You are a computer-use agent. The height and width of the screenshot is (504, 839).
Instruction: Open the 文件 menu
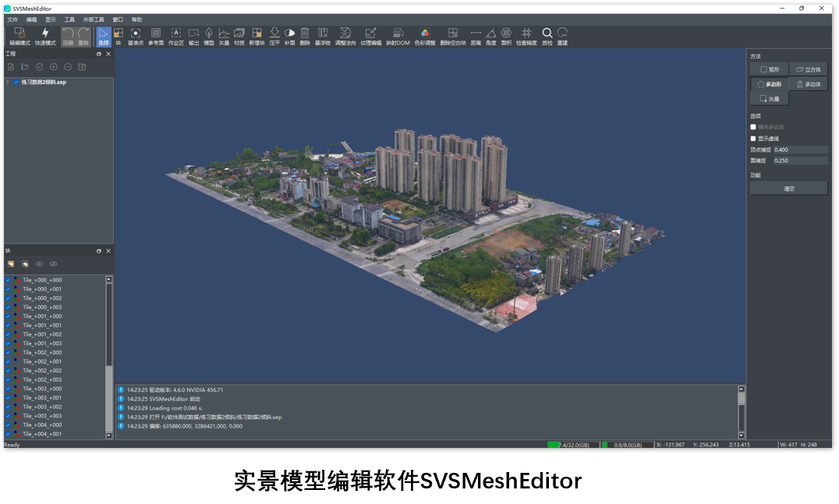pyautogui.click(x=12, y=19)
